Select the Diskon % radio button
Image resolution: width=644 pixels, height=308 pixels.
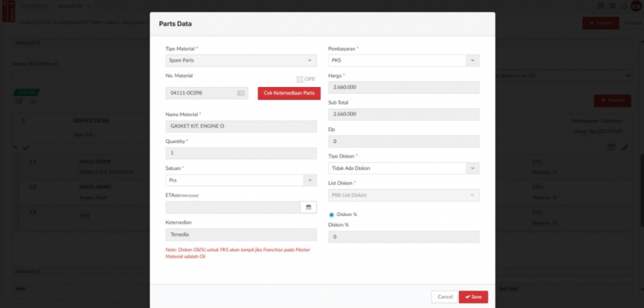coord(332,215)
